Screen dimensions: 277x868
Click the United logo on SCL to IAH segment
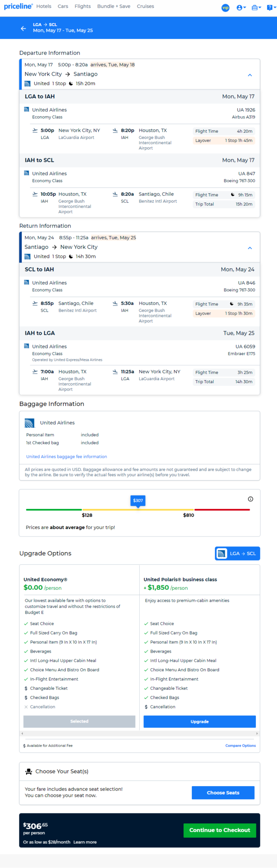(26, 282)
